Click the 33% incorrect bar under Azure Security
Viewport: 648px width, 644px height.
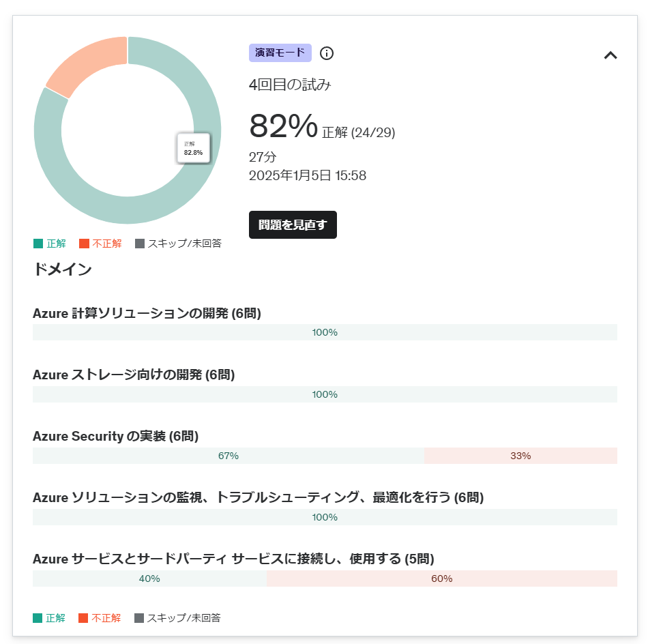pyautogui.click(x=520, y=456)
